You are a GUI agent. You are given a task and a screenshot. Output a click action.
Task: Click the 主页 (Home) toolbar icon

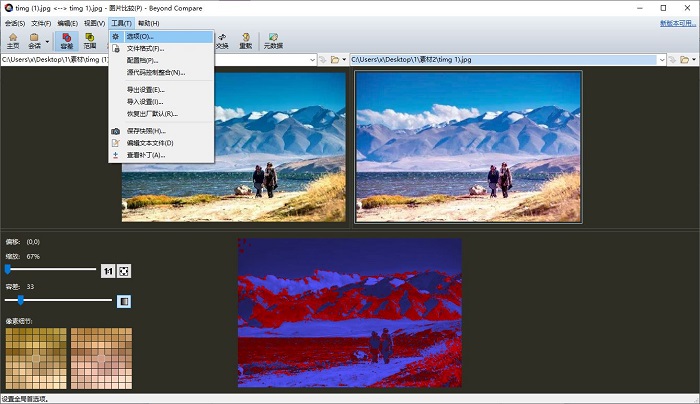(13, 41)
